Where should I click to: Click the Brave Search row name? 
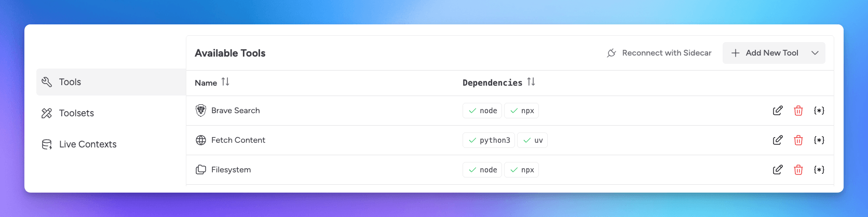coord(236,111)
